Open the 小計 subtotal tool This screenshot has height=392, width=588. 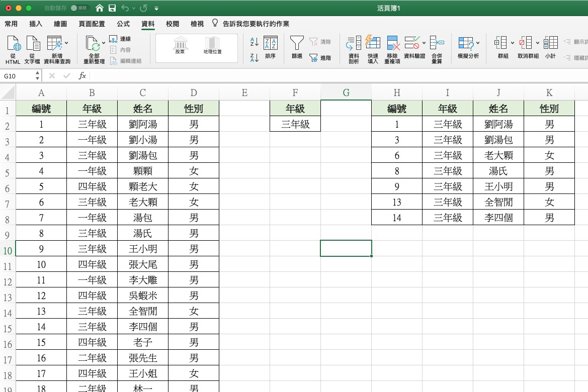point(551,48)
